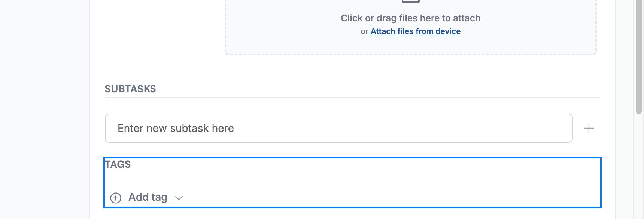Click the upload icon atop the drop zone

[411, 1]
